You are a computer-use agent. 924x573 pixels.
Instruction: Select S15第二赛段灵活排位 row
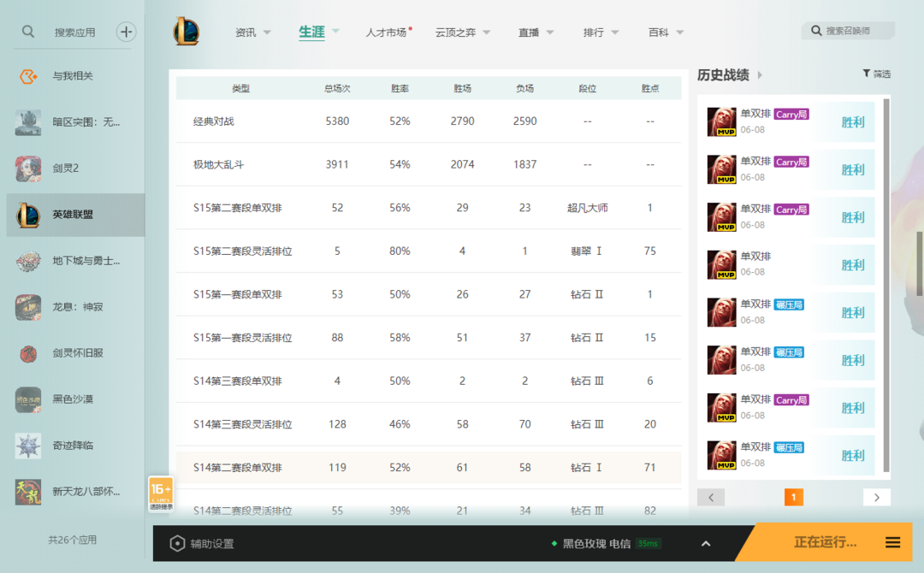(429, 251)
